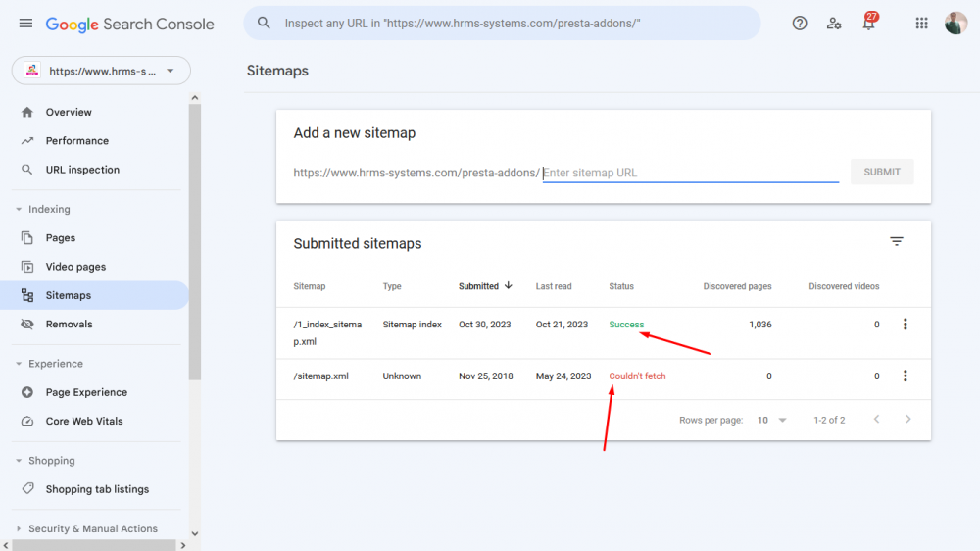Image resolution: width=980 pixels, height=551 pixels.
Task: Open Rows per page dropdown
Action: (771, 420)
